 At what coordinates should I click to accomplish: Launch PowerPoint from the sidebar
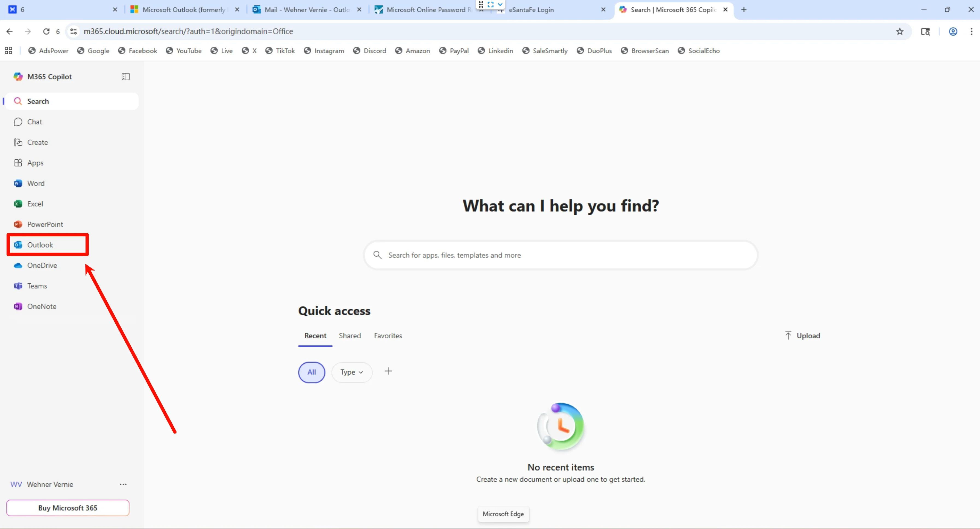72,224
